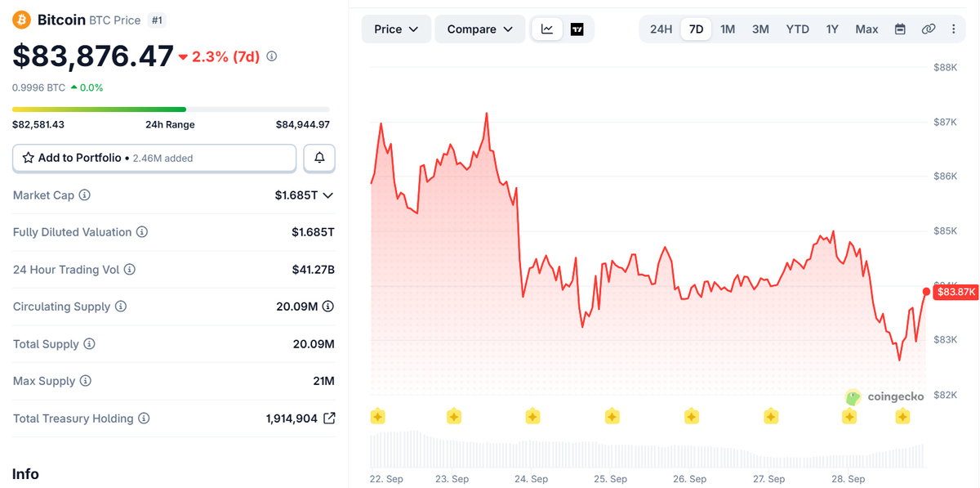
Task: Click the last news marker right of 28. Sep
Action: click(x=902, y=416)
